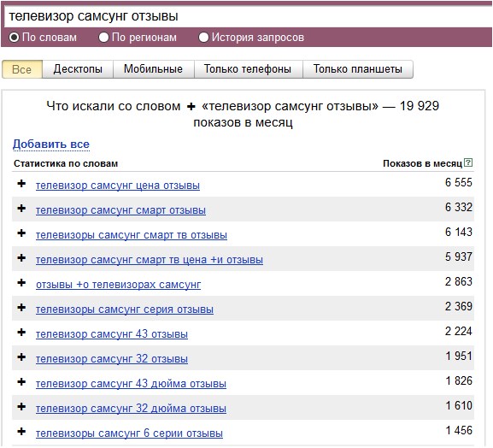Click the impressions value '6 143'
Viewport: 493px width, 448px height.
click(x=459, y=233)
